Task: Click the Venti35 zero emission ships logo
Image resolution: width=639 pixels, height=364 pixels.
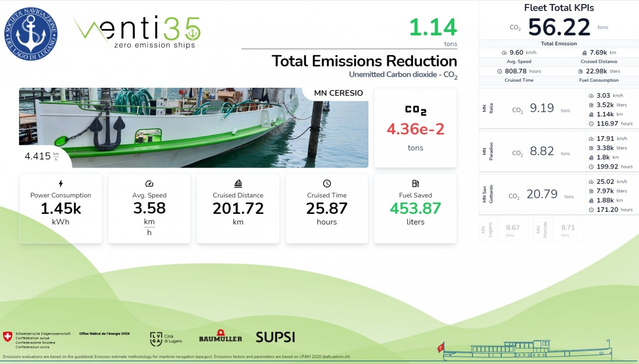Action: [x=137, y=32]
